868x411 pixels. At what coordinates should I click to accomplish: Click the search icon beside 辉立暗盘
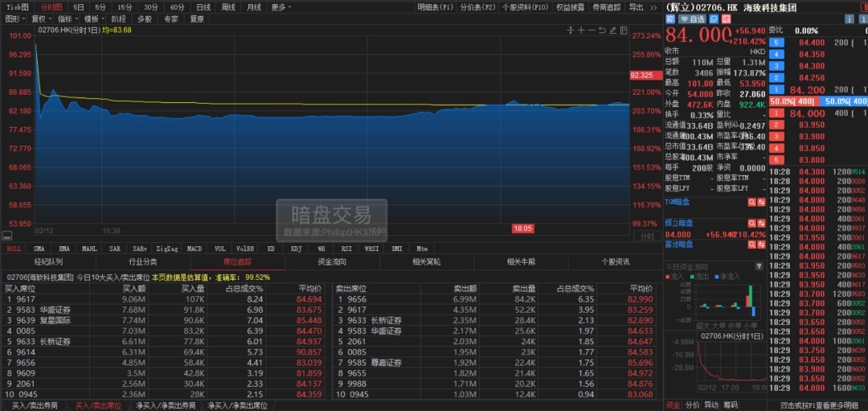(751, 223)
